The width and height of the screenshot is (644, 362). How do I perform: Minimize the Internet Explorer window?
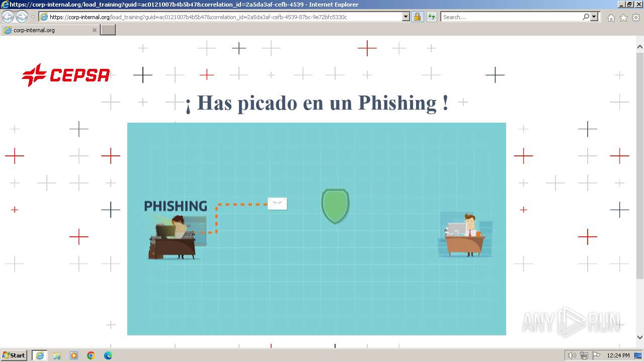tap(621, 5)
